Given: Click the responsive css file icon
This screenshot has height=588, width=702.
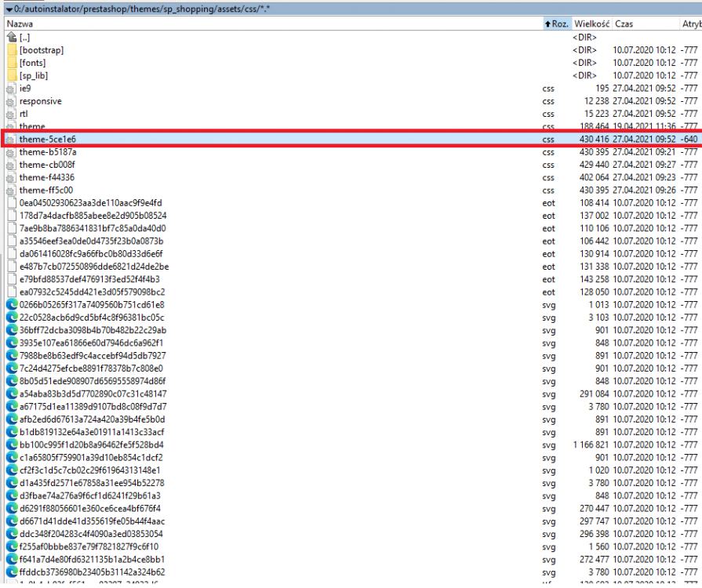Looking at the screenshot, I should [10, 102].
